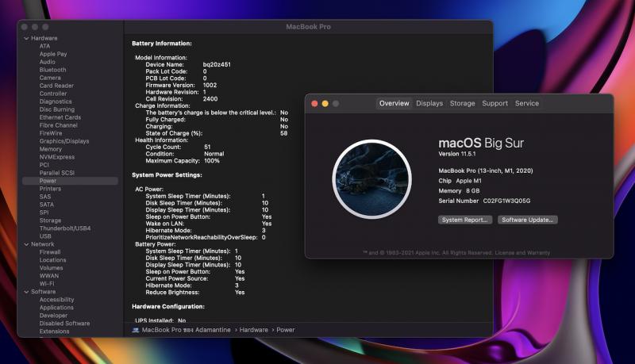Click the serial number C02FG1W3Q05G
Screen dimensions: 635x364
click(506, 201)
